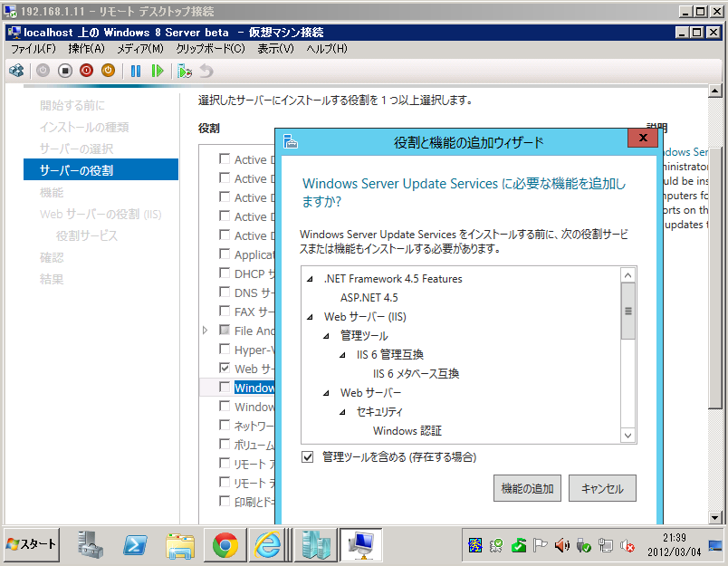Check the DHCP server role checkbox
728x566 pixels.
pyautogui.click(x=225, y=273)
